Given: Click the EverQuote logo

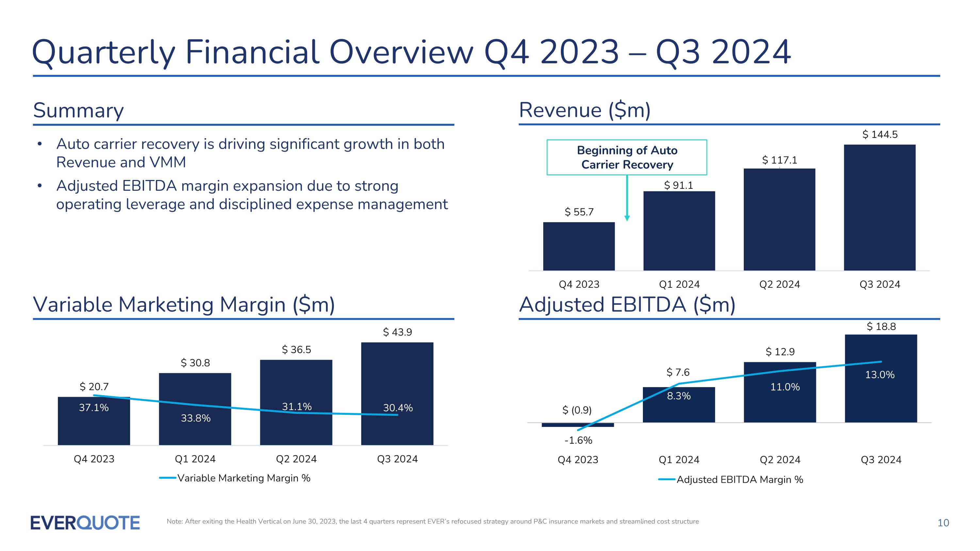Looking at the screenshot, I should point(85,523).
